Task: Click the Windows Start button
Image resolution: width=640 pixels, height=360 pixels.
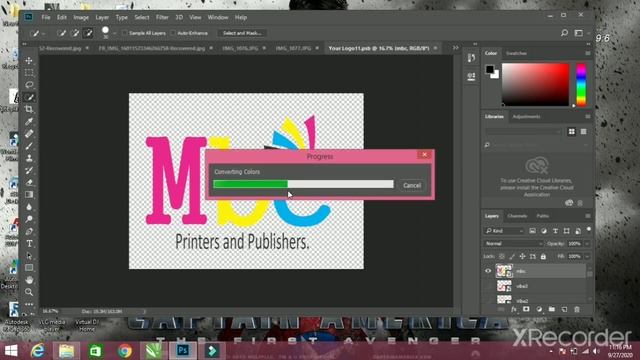Action: click(11, 350)
